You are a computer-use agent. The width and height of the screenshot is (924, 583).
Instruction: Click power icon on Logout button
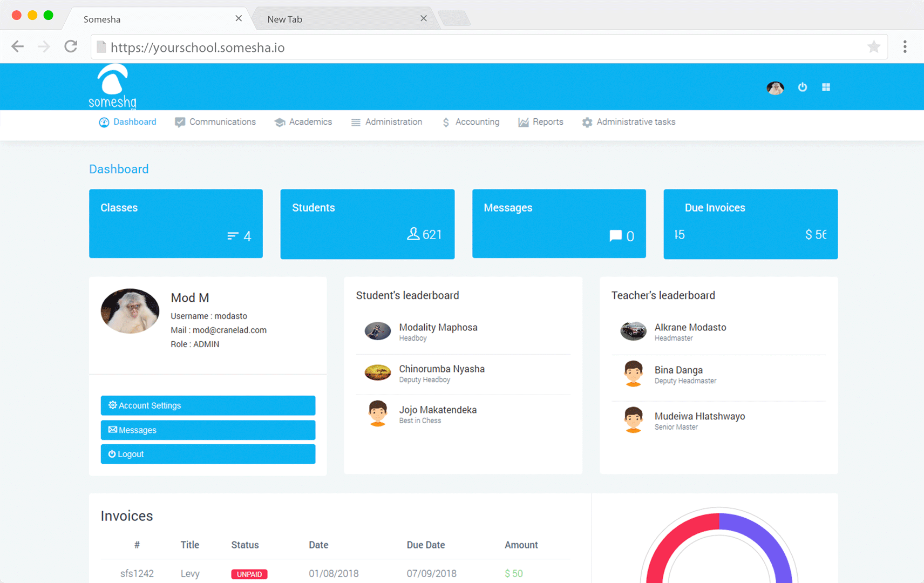pyautogui.click(x=112, y=454)
